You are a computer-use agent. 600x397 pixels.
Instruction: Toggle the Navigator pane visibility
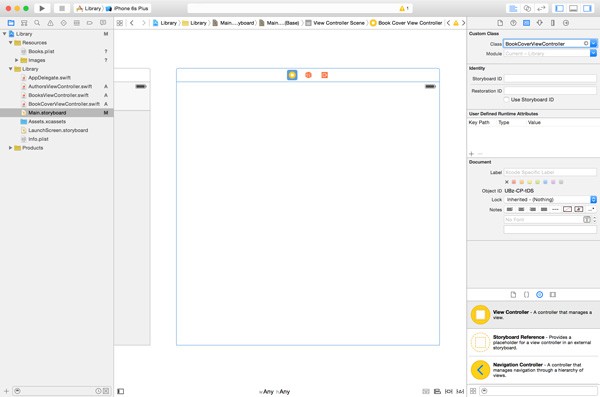[559, 8]
